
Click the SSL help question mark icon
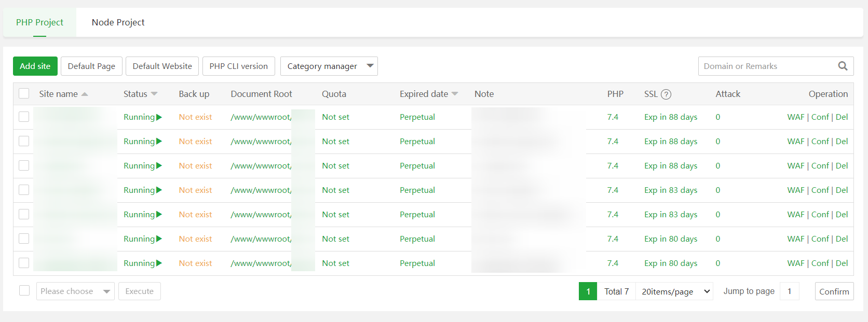point(666,94)
